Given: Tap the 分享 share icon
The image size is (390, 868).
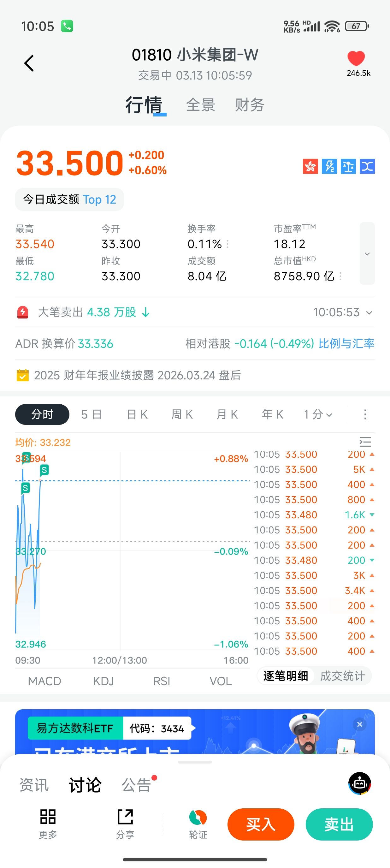Looking at the screenshot, I should [x=125, y=817].
